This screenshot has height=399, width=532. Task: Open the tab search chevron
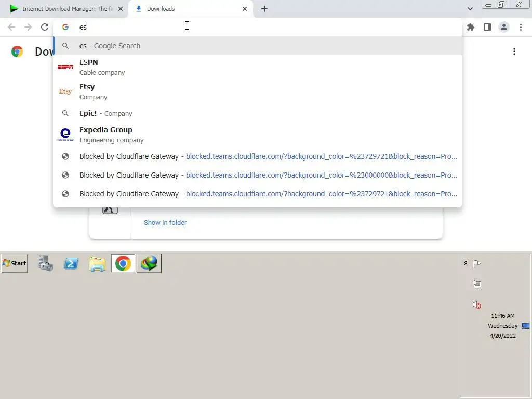tap(470, 9)
